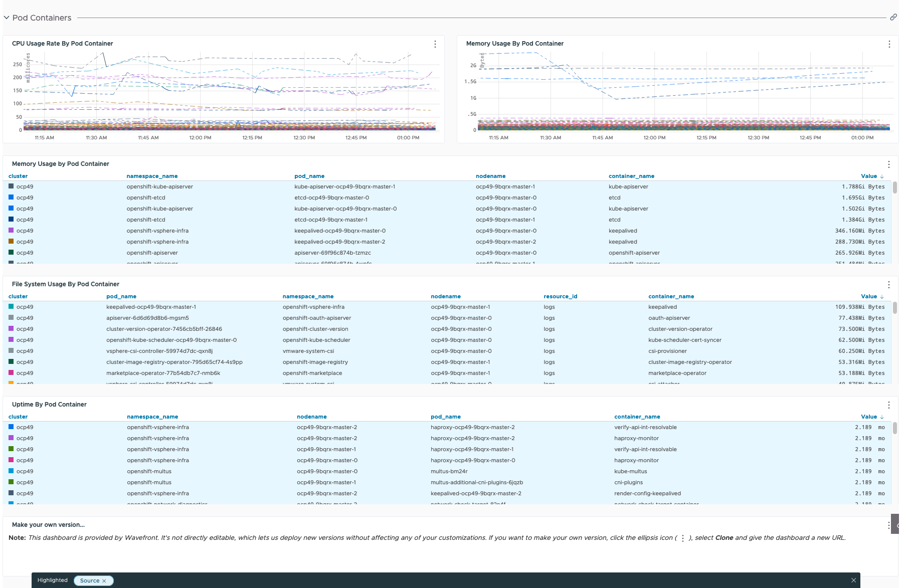Open Make your own version ellipsis menu
The width and height of the screenshot is (908, 588).
[889, 525]
